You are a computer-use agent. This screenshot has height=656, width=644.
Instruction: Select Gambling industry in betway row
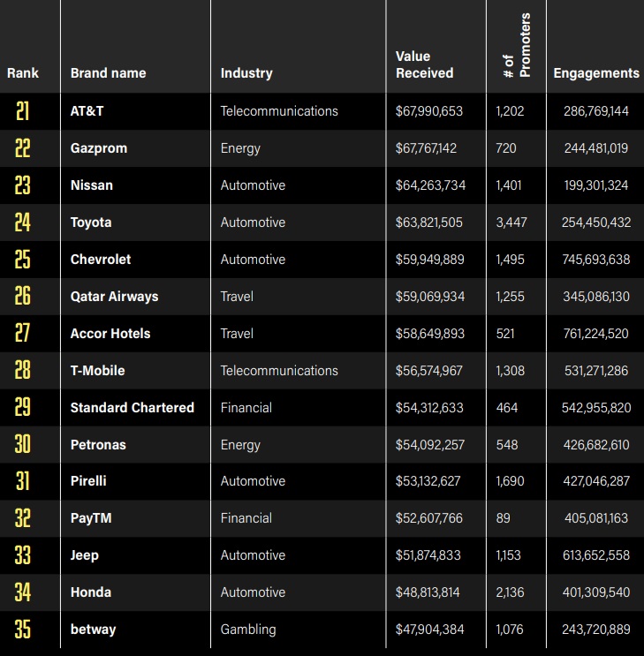point(248,630)
